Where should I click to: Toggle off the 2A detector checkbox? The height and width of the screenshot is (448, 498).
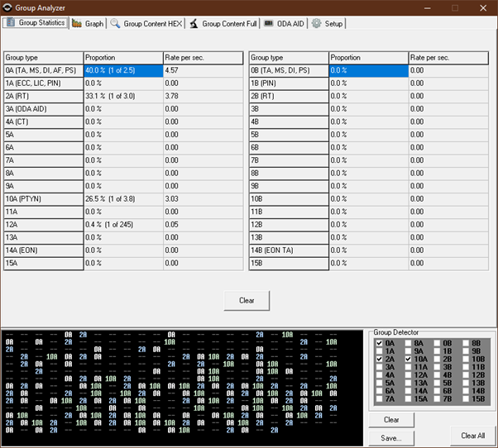(379, 360)
